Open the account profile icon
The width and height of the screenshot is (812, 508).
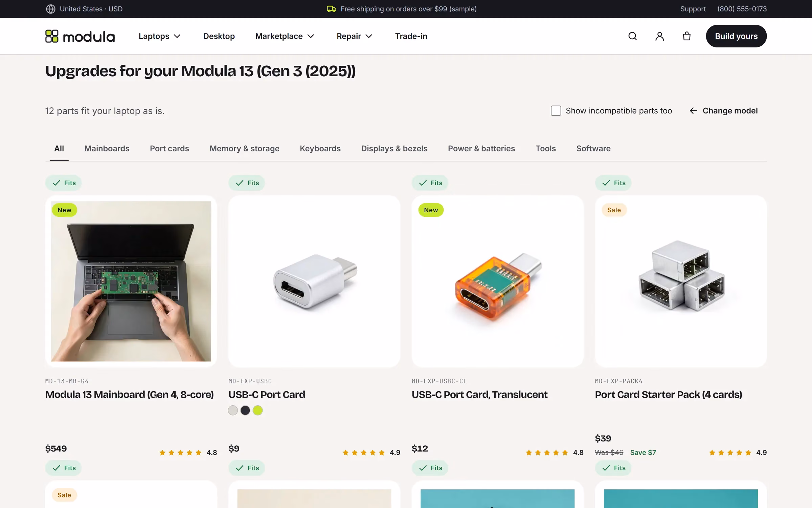coord(659,36)
